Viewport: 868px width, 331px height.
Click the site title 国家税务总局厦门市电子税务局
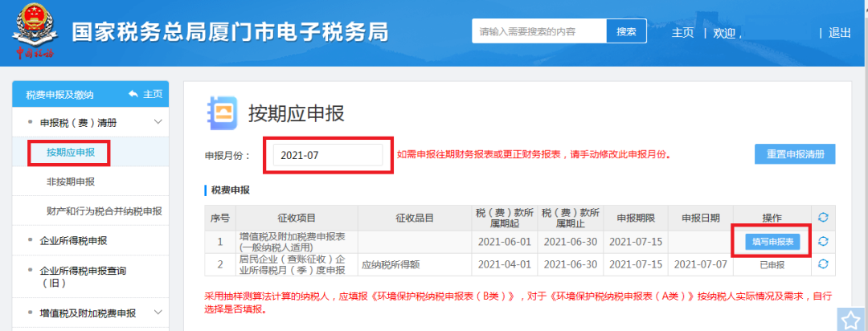[x=231, y=33]
